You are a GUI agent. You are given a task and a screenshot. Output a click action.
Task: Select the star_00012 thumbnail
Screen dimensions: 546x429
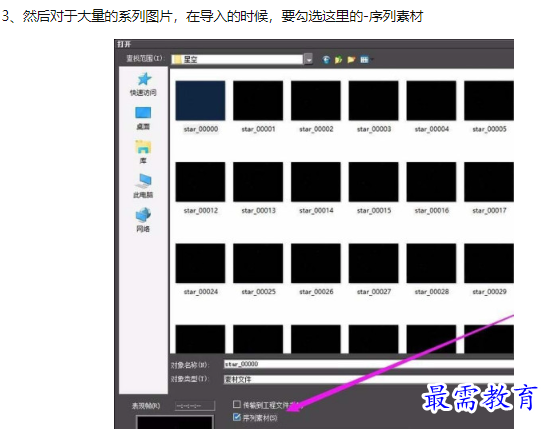coord(200,182)
